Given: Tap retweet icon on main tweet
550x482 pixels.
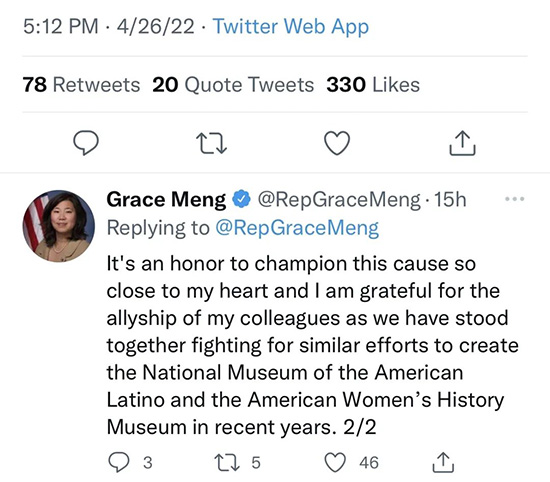Looking at the screenshot, I should (211, 143).
